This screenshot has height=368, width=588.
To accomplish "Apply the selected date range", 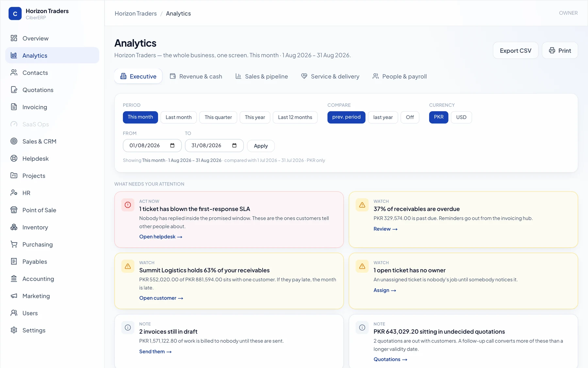I will pos(261,146).
